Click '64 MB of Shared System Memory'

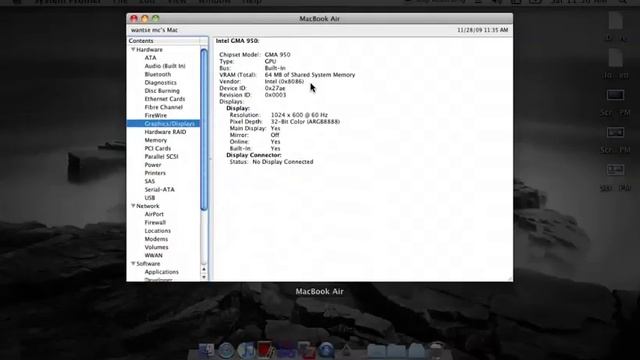click(x=309, y=75)
